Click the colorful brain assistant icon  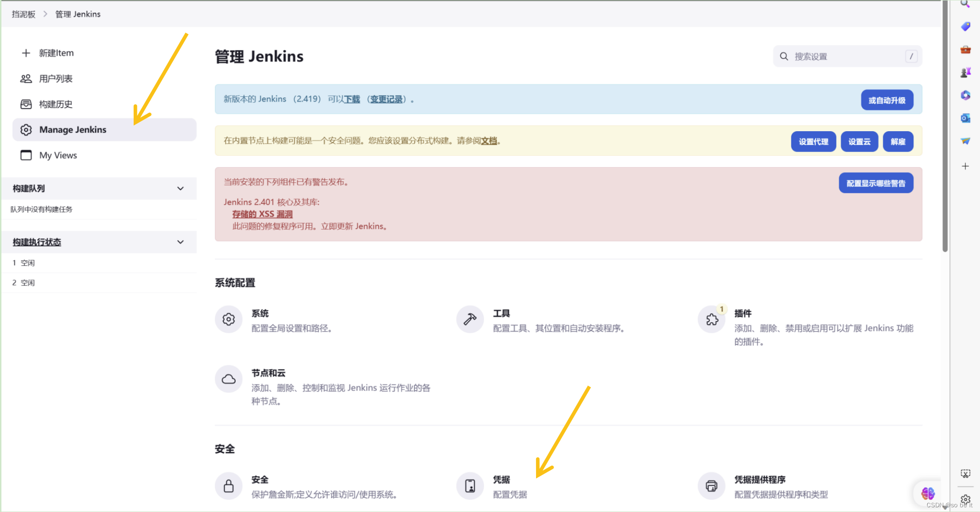point(928,494)
